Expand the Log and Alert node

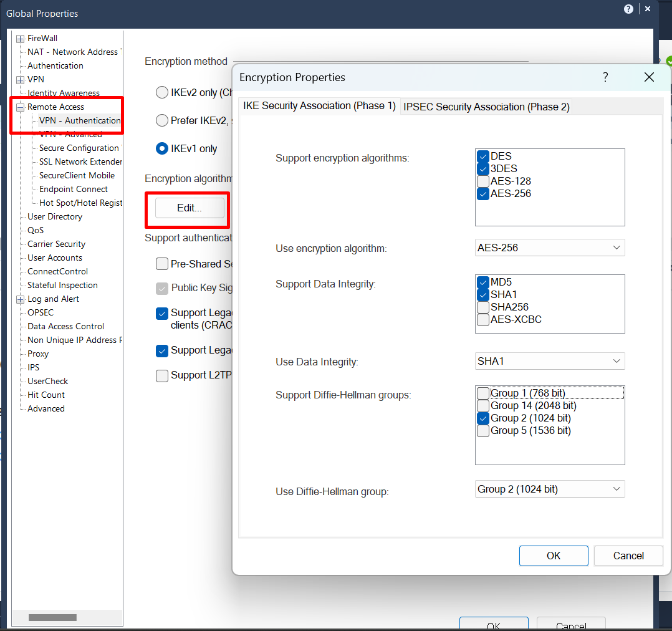(x=20, y=299)
